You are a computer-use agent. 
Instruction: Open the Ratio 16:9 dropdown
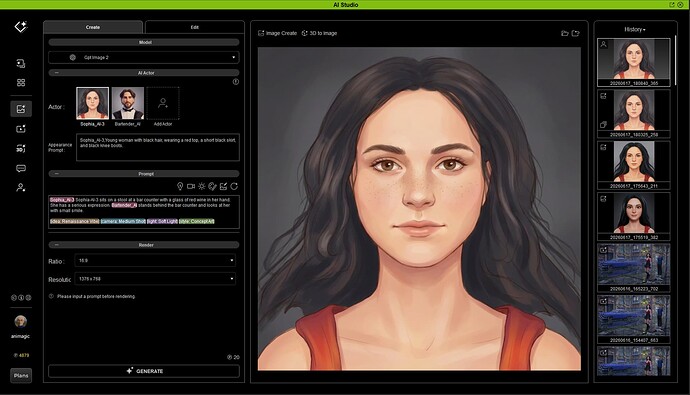[x=155, y=260]
